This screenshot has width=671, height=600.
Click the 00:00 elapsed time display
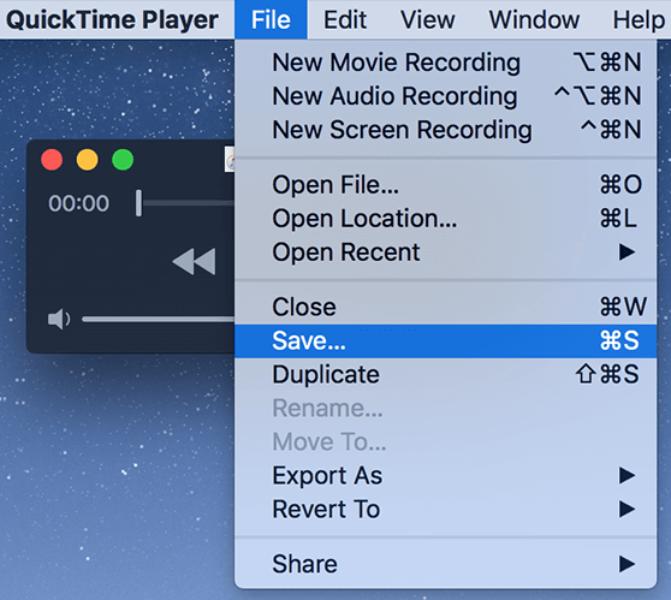[x=79, y=203]
